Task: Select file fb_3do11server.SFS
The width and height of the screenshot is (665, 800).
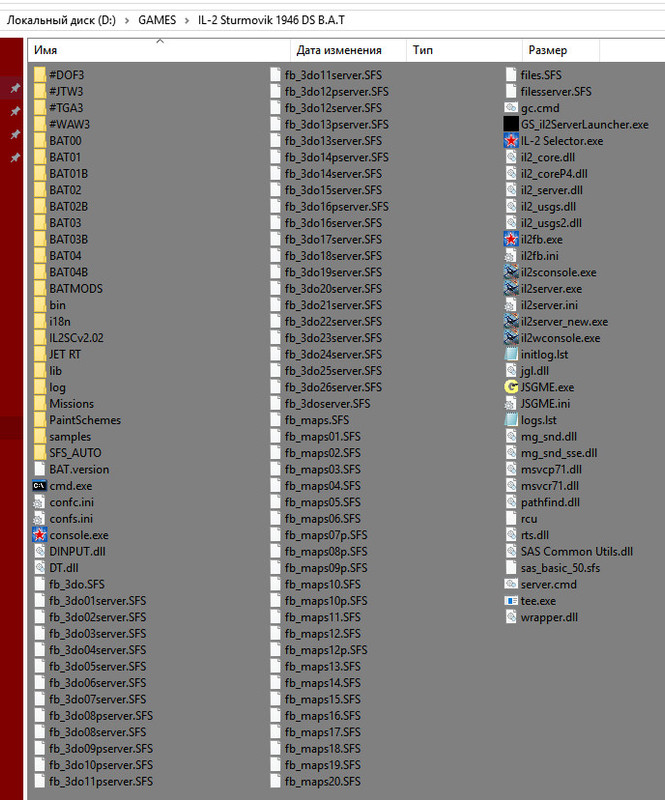Action: point(333,75)
